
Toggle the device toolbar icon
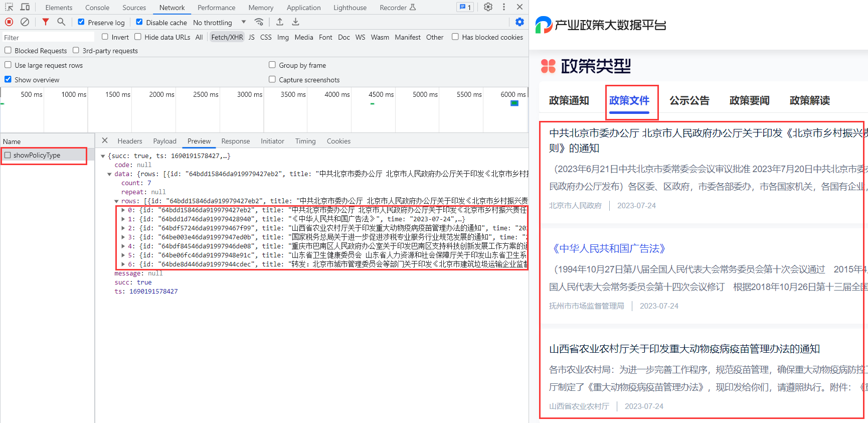[x=25, y=7]
